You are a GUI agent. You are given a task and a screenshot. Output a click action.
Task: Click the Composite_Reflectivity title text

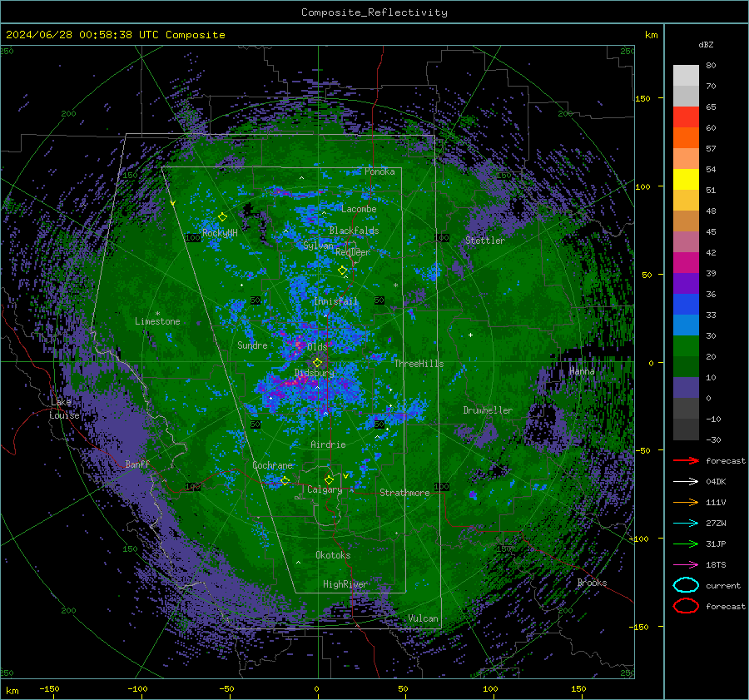click(374, 12)
